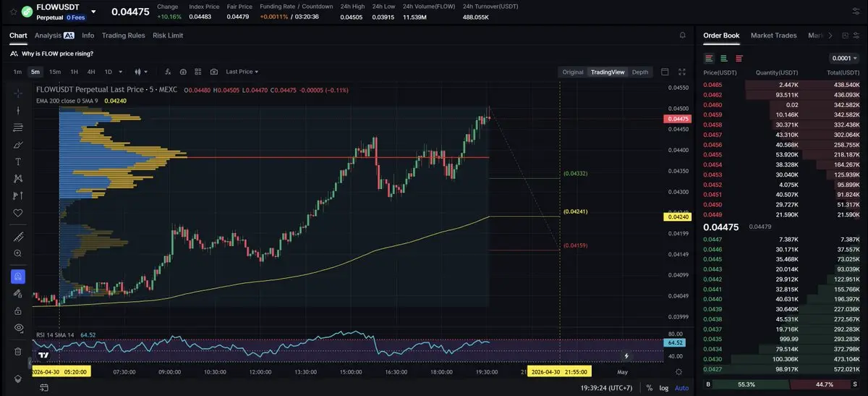Open the FLOWUSDT pair selector arrow
Screen dimensions: 868x396
[93, 12]
